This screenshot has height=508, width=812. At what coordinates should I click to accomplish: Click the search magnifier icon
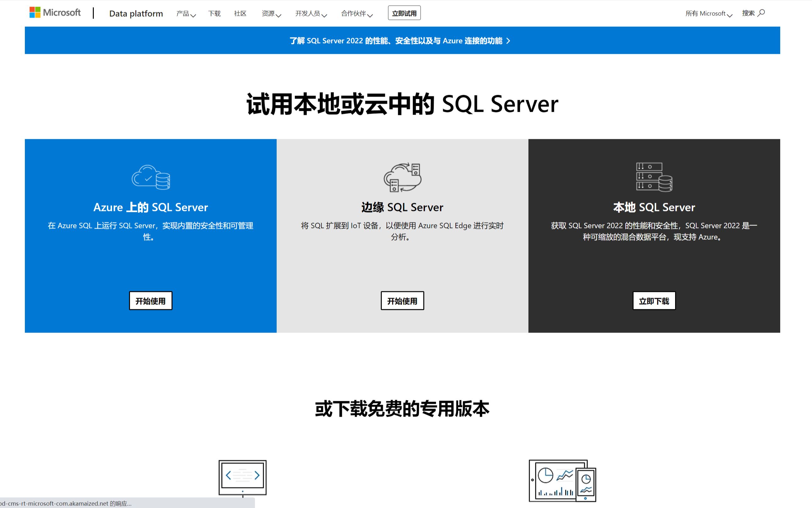point(761,13)
